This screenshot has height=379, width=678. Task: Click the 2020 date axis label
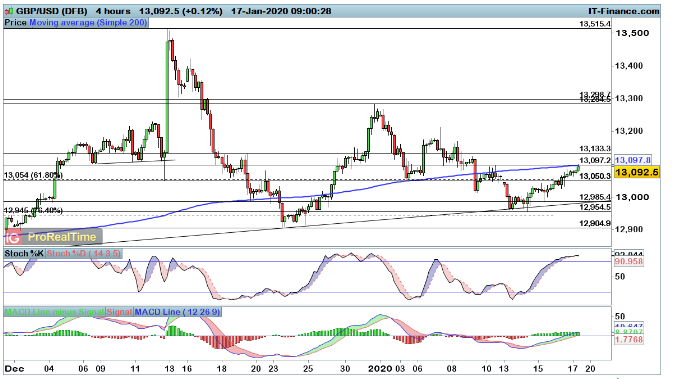[380, 369]
